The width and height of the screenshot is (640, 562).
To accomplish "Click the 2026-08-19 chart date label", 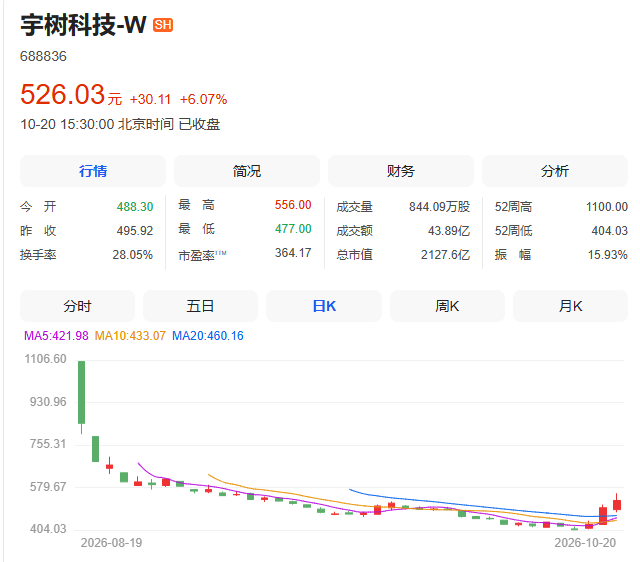I will point(111,543).
